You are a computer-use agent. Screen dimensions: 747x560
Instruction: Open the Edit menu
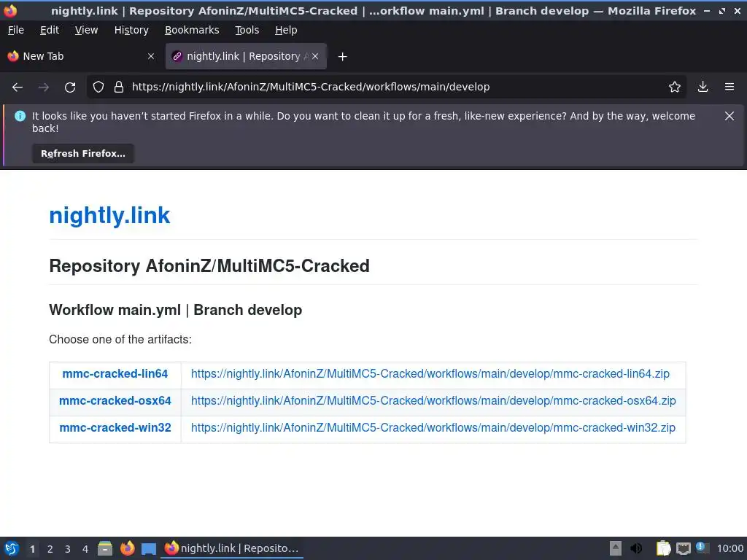pos(50,30)
